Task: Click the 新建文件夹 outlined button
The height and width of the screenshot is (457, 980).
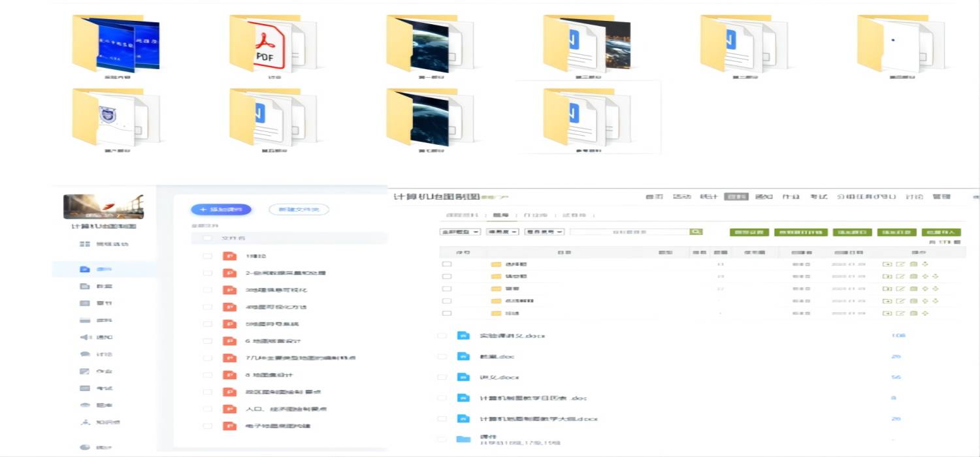Action: pos(299,210)
